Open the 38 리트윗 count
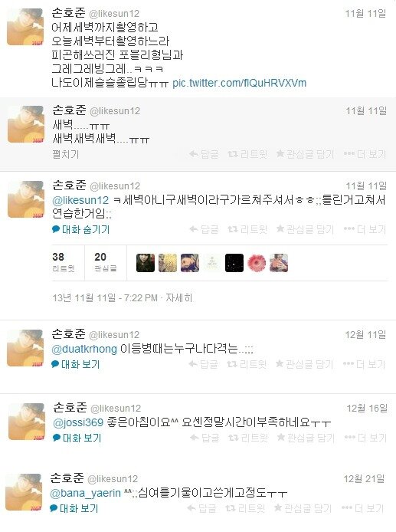This screenshot has width=396, height=532. [64, 262]
